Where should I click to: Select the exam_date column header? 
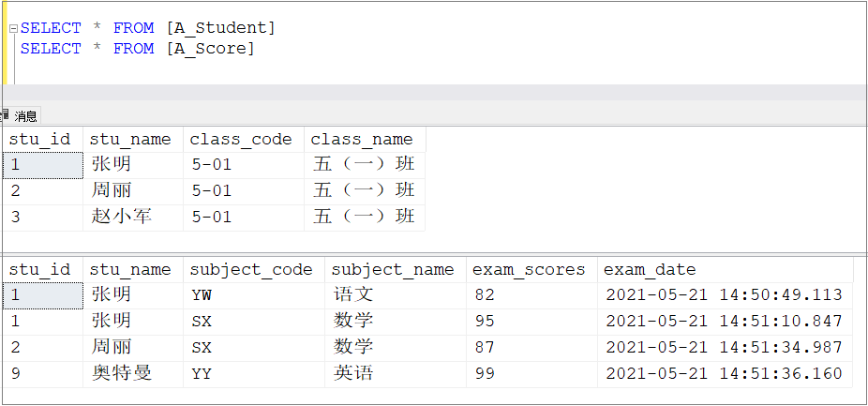[x=650, y=270]
